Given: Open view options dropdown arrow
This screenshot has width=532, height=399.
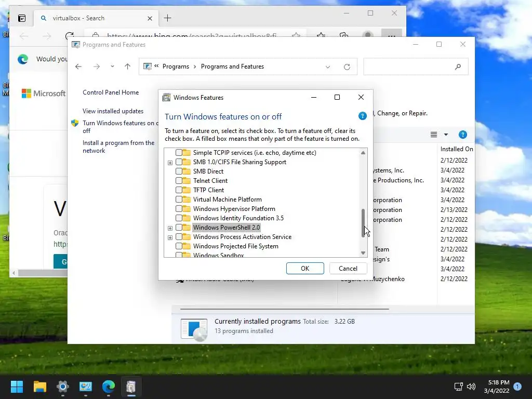Looking at the screenshot, I should [x=446, y=135].
